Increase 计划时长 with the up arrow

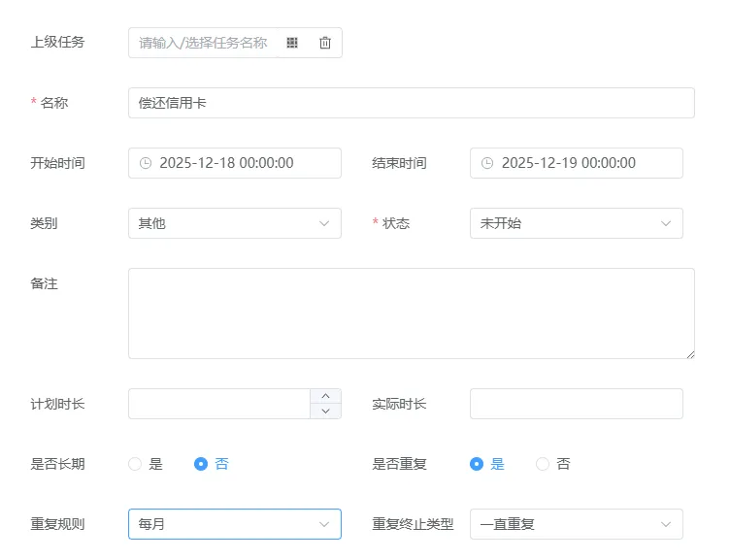[x=325, y=396]
